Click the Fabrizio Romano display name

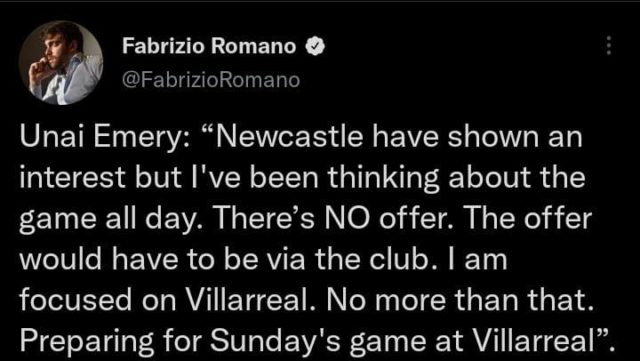(x=209, y=47)
